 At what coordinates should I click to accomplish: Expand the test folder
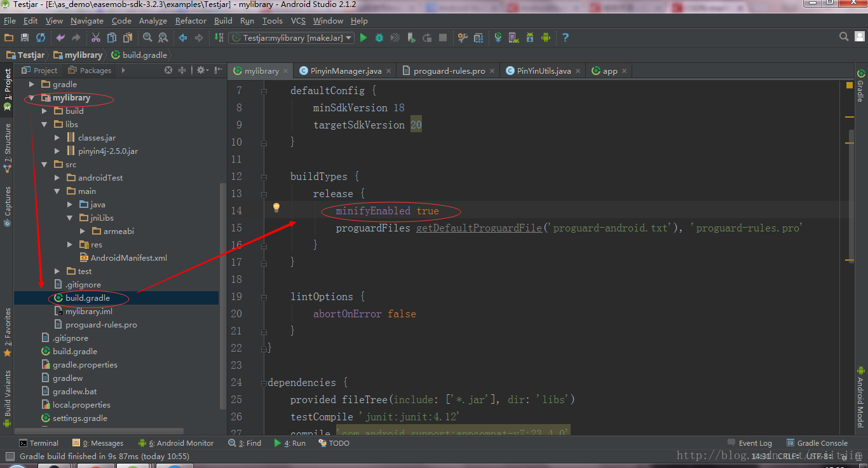[57, 272]
